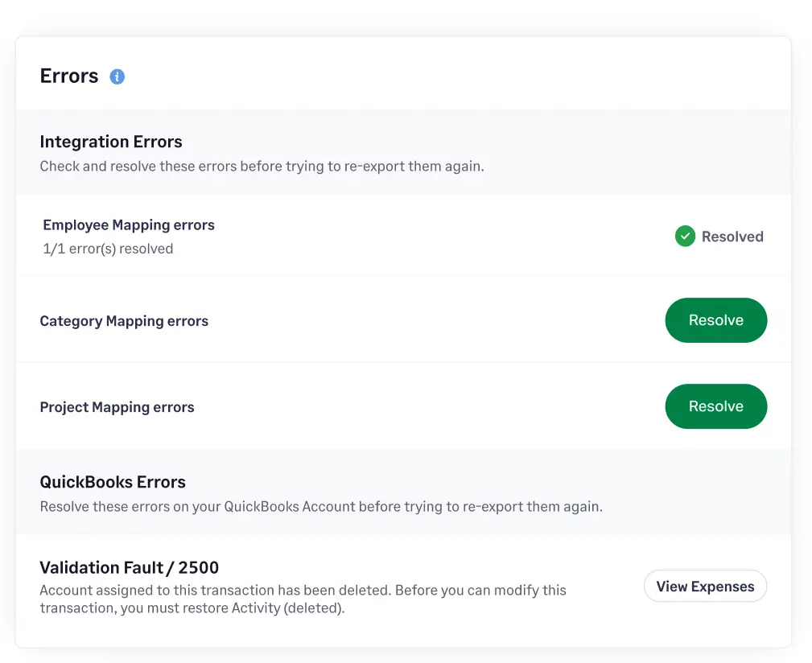Click the Resolve button for Project Mapping errors
Image resolution: width=812 pixels, height=663 pixels.
pos(715,406)
